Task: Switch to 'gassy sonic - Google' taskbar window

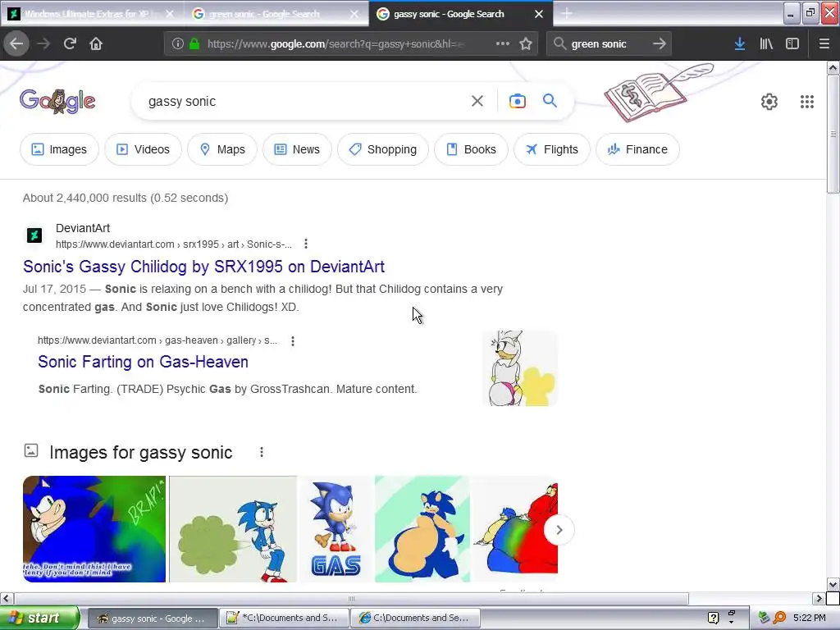Action: (152, 619)
